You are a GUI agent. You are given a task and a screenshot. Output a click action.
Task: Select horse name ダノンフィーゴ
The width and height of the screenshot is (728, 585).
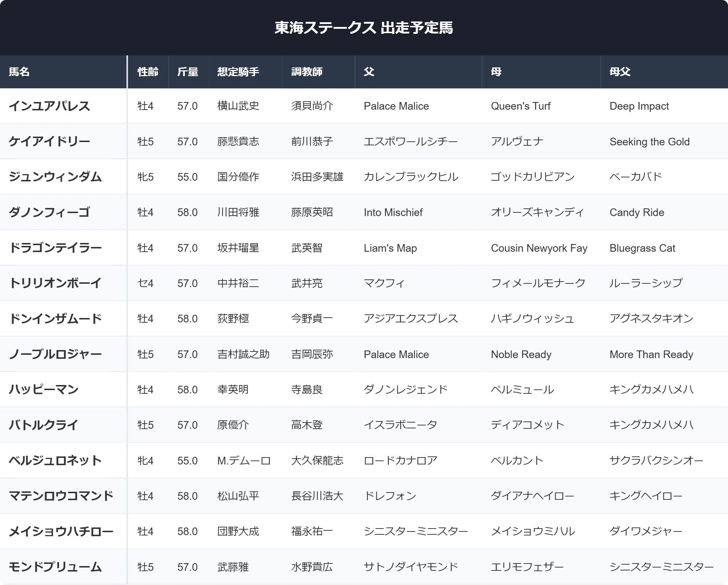[x=50, y=212]
